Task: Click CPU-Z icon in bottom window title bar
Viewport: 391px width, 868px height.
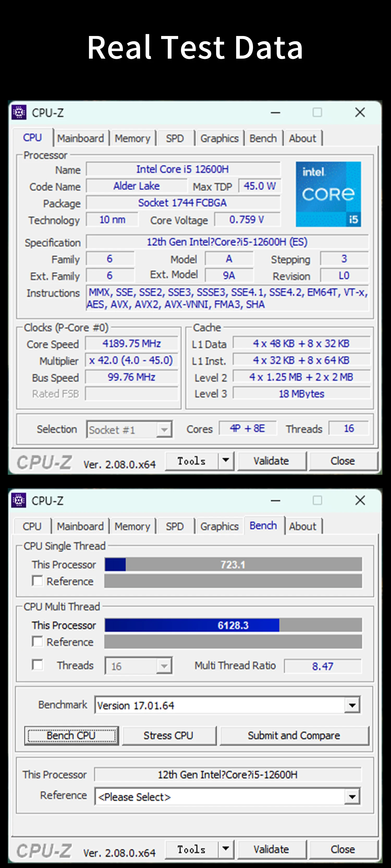Action: coord(19,500)
